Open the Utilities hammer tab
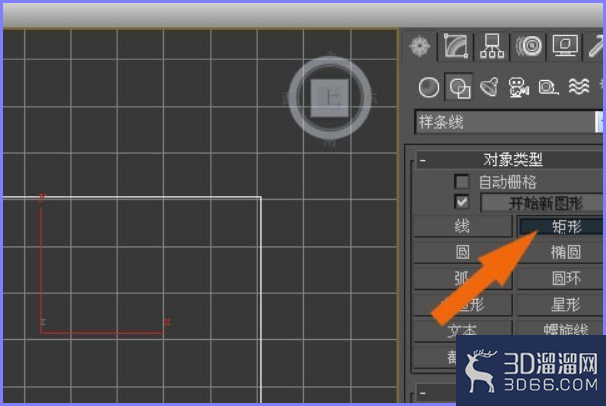The height and width of the screenshot is (406, 606). 594,46
